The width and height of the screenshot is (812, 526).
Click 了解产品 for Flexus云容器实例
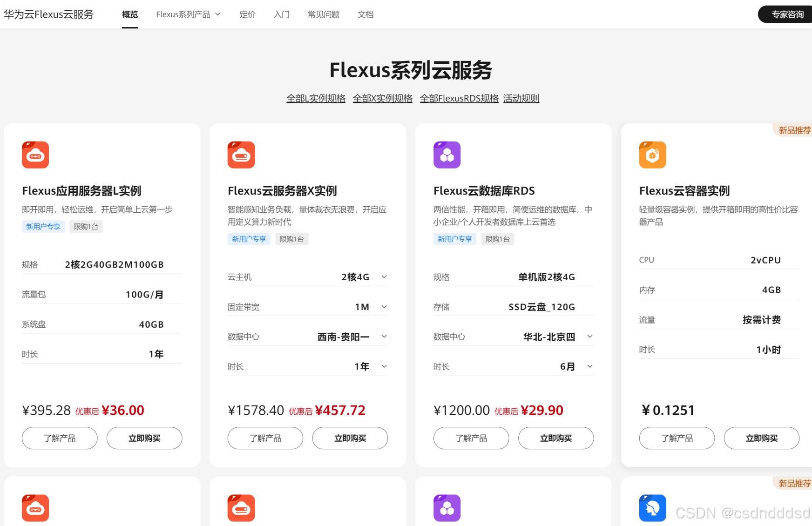(677, 438)
